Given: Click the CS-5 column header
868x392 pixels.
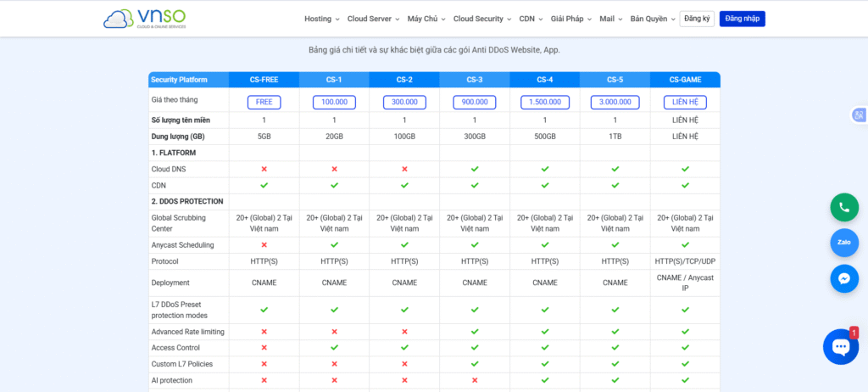Looking at the screenshot, I should (615, 80).
